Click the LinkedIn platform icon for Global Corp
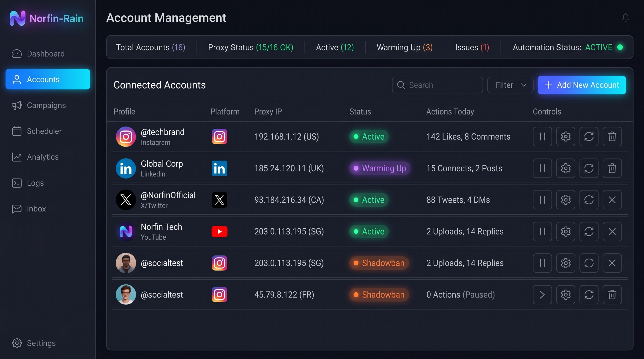 click(x=219, y=168)
